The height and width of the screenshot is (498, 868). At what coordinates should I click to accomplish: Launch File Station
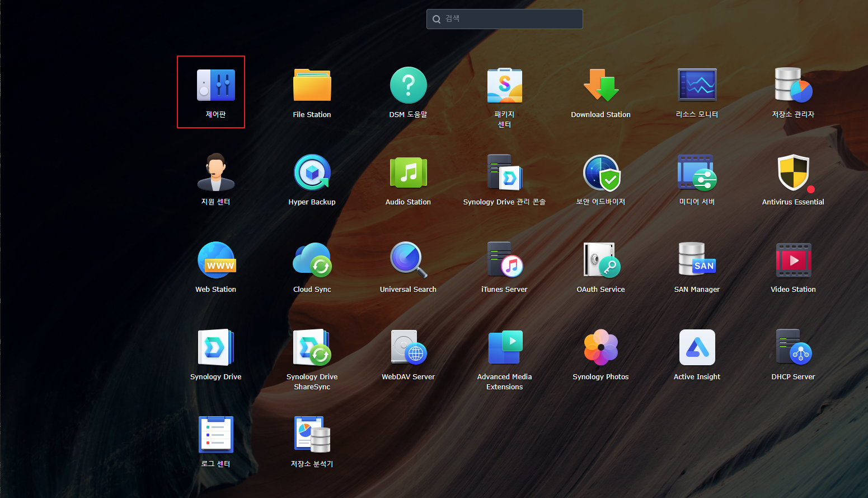(x=312, y=85)
